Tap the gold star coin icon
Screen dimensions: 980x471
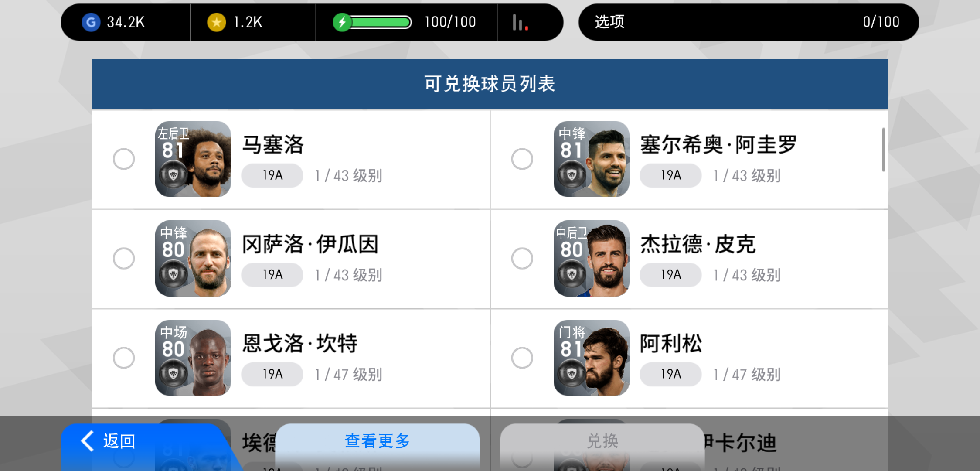coord(217,22)
